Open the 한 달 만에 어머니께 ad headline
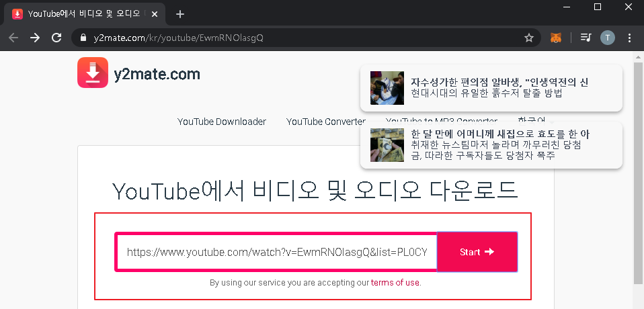644x309 pixels. tap(500, 134)
